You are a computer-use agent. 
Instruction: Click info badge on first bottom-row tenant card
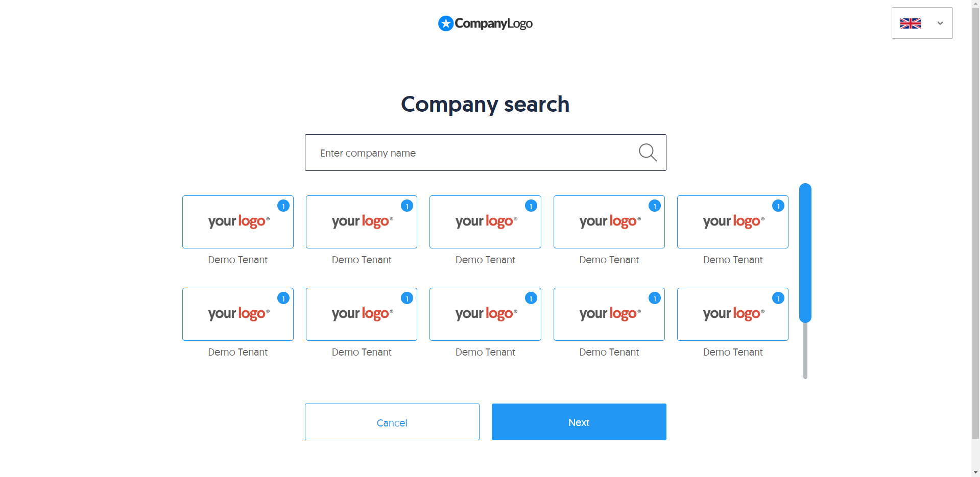point(283,298)
